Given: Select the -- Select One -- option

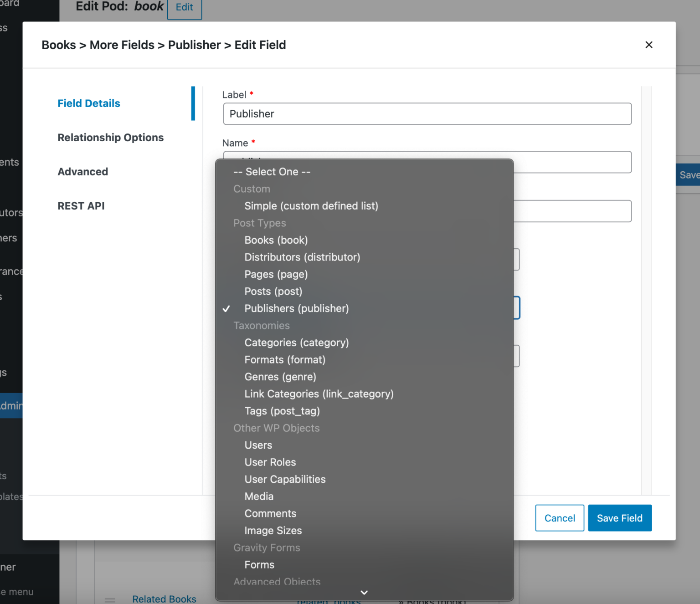Looking at the screenshot, I should (x=272, y=172).
